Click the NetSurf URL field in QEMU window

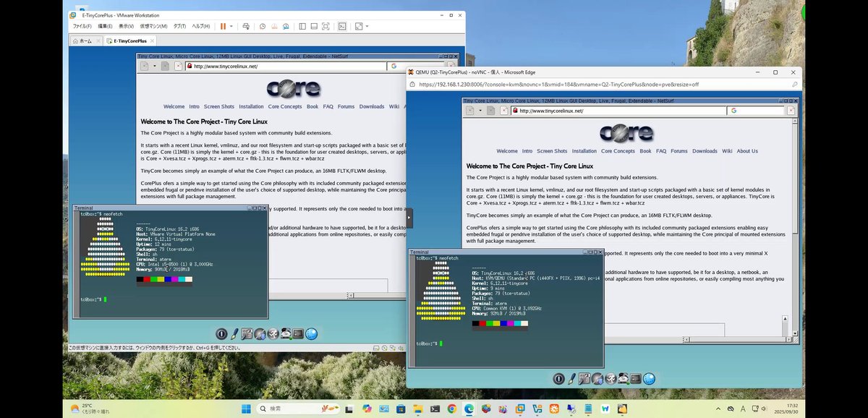(x=618, y=111)
